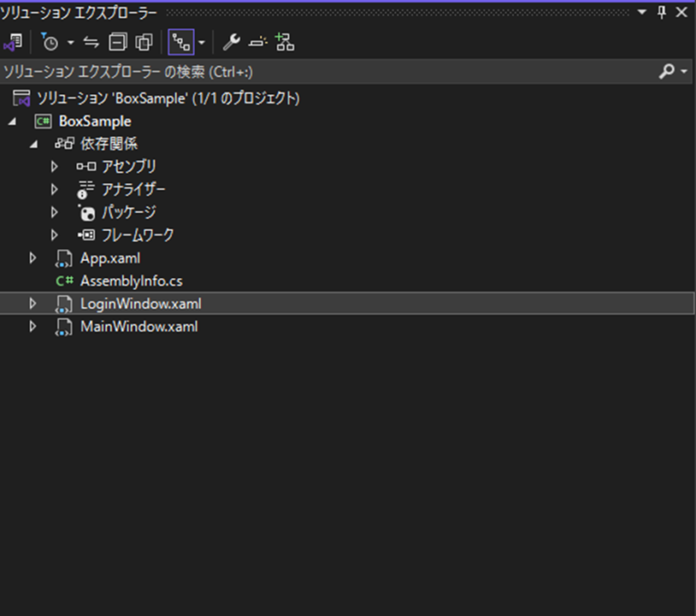Select the LoginWindow.xaml file
The width and height of the screenshot is (696, 616).
(x=140, y=303)
